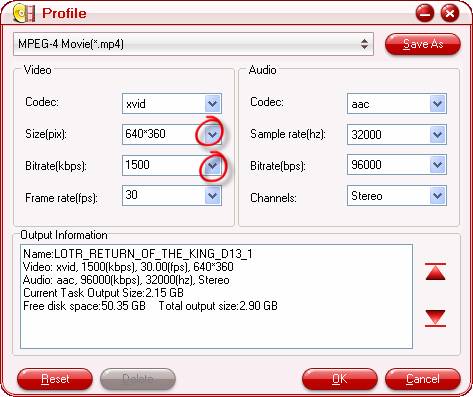Move output info up with red up arrow

(435, 272)
